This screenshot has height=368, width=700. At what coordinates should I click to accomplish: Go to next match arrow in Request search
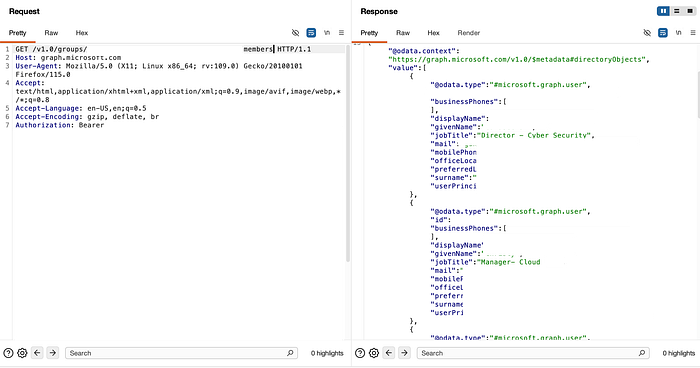(x=53, y=353)
